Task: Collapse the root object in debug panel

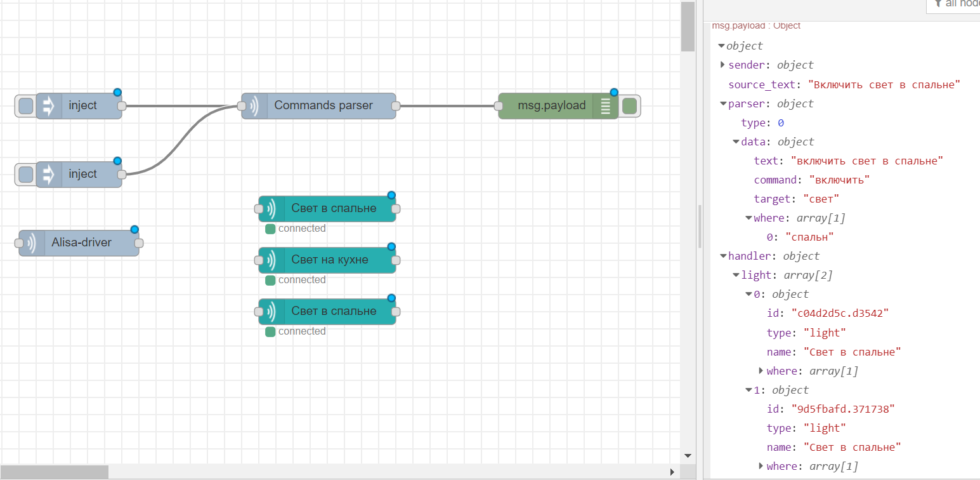Action: 721,46
